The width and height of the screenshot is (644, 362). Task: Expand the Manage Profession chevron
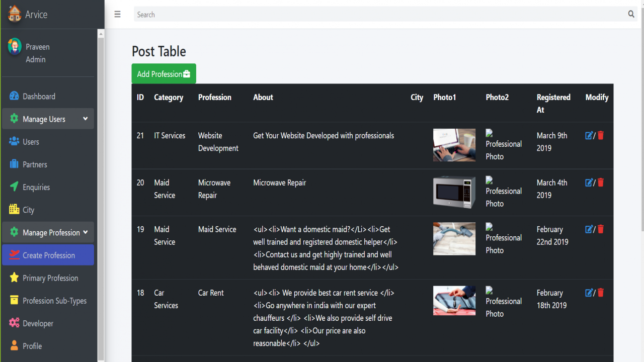coord(85,232)
